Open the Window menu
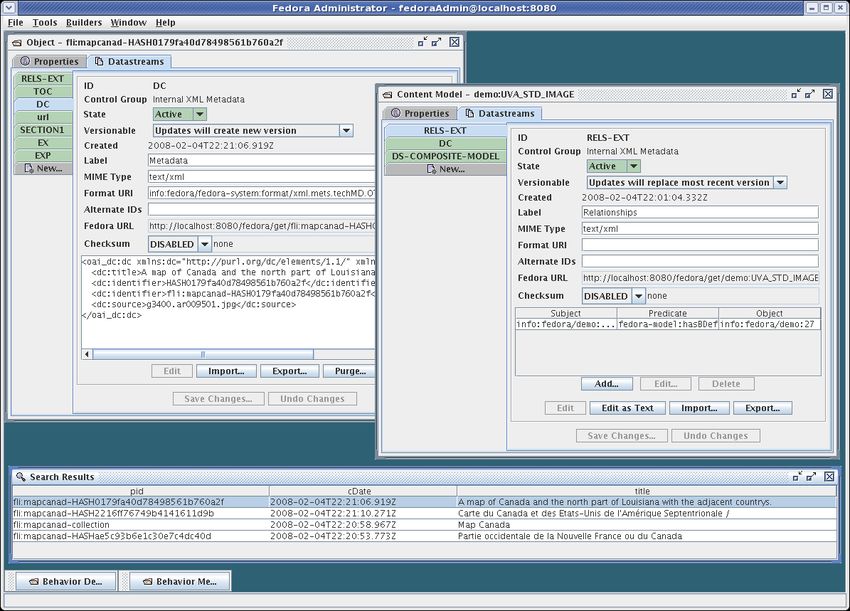850x611 pixels. click(128, 22)
